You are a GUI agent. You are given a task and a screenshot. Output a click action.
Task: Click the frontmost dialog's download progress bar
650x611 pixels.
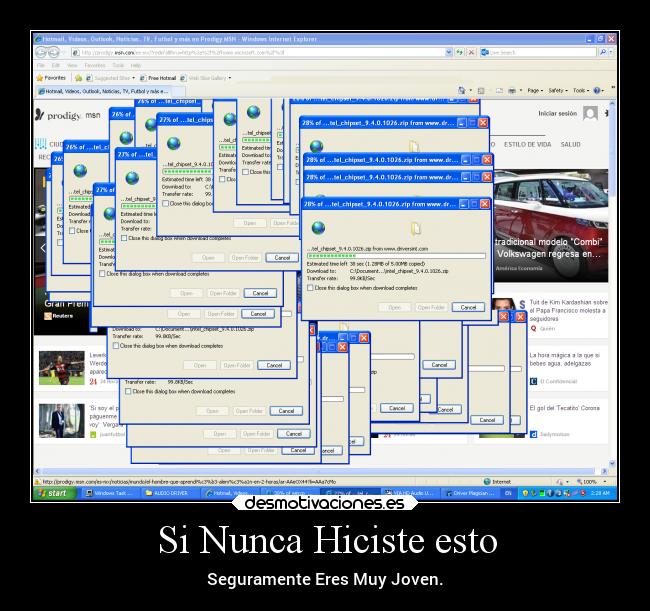[396, 256]
